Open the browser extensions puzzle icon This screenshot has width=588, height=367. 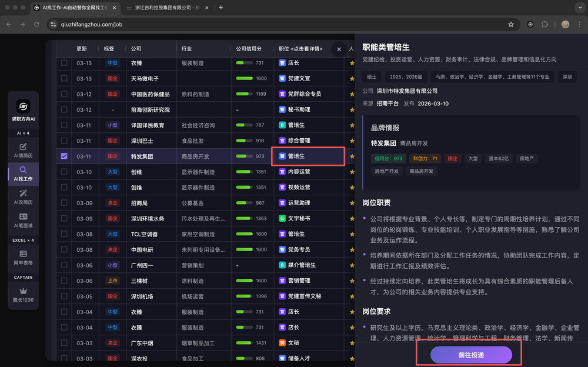(544, 25)
